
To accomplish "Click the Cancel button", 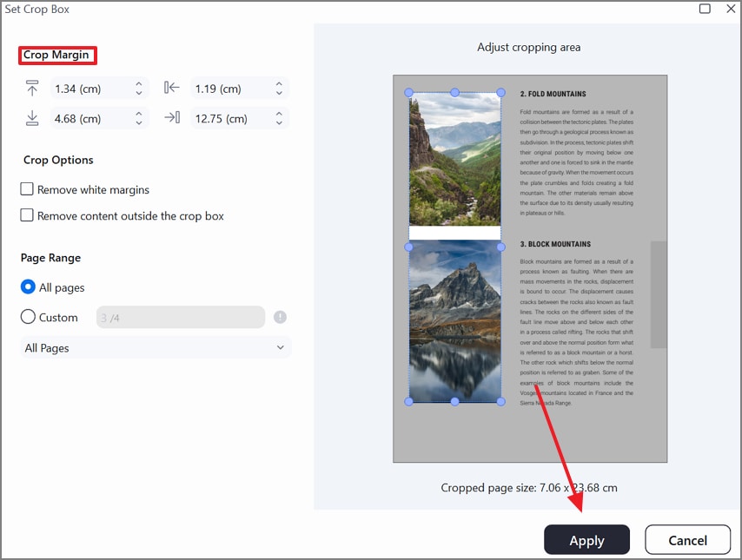I will coord(687,539).
